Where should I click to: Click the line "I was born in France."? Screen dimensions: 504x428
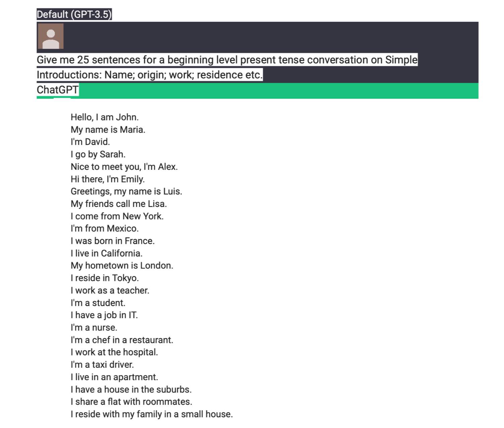click(113, 241)
